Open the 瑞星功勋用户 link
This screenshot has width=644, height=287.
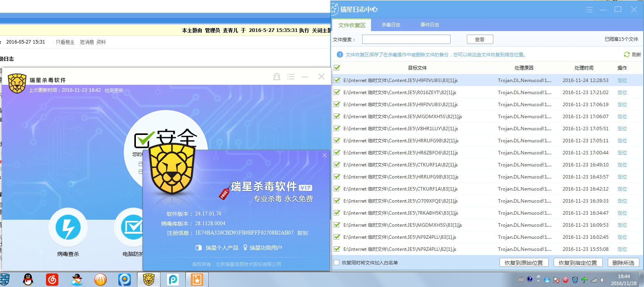click(263, 248)
